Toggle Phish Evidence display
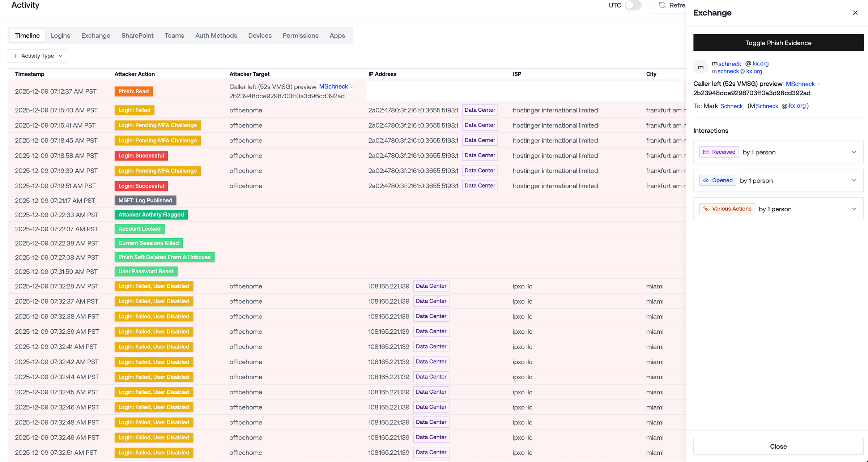This screenshot has height=462, width=868. [778, 43]
